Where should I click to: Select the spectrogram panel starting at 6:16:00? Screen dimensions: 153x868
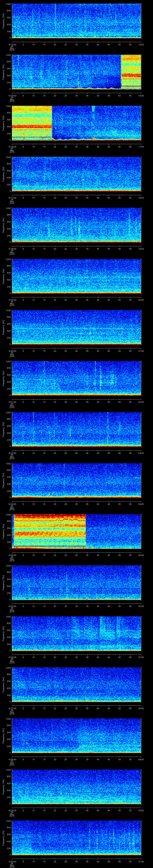coord(77,123)
